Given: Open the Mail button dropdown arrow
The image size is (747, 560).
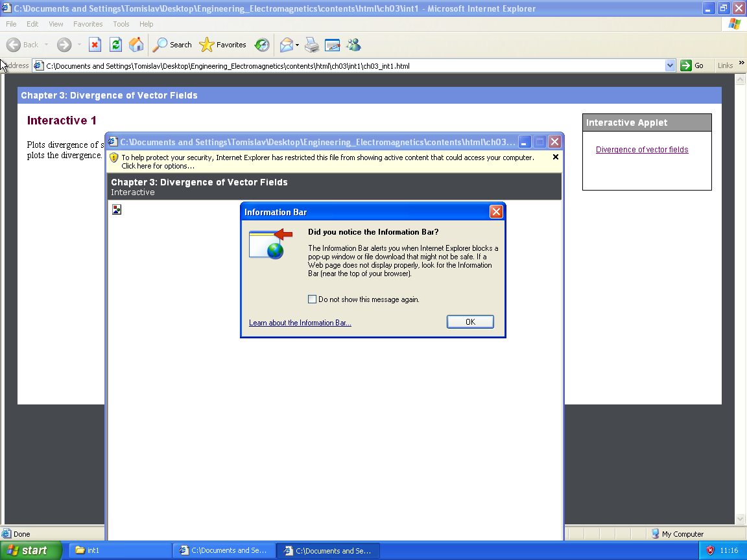Looking at the screenshot, I should 297,45.
